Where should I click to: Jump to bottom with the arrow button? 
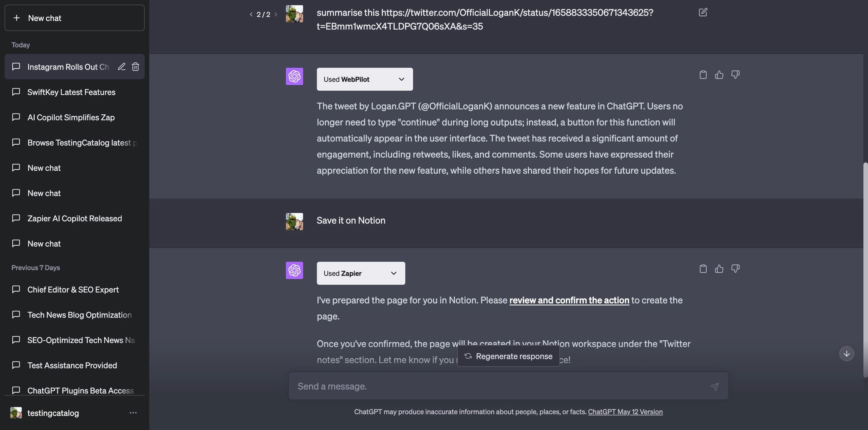[846, 353]
